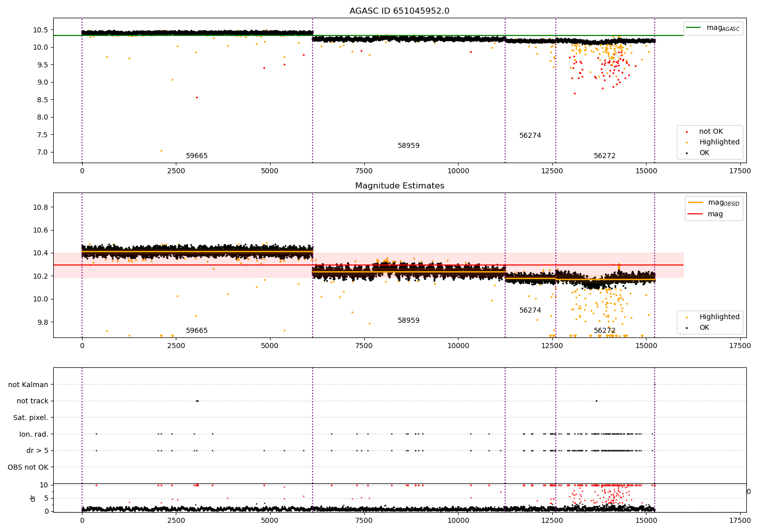Click the lowest orange outlier point near magnitude 7.0

coord(161,150)
